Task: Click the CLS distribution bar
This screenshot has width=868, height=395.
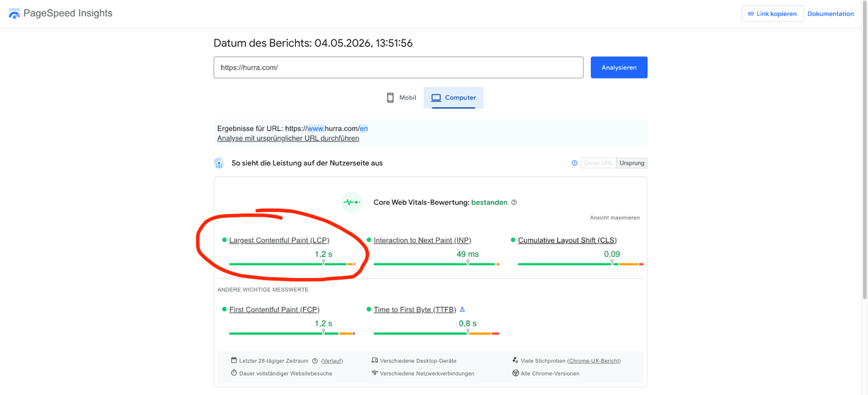Action: (581, 264)
